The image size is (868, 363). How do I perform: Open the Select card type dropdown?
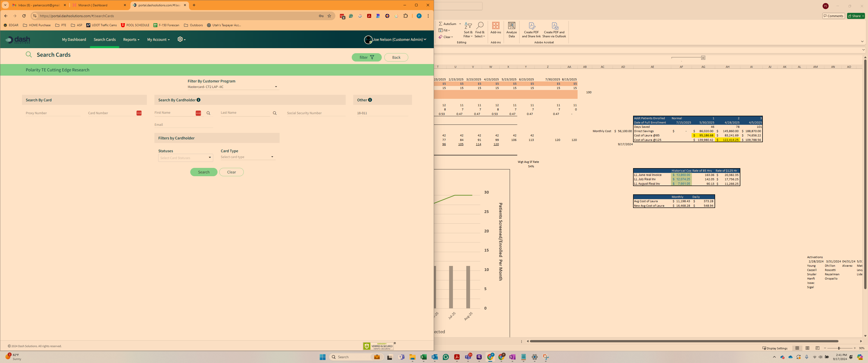click(x=248, y=157)
